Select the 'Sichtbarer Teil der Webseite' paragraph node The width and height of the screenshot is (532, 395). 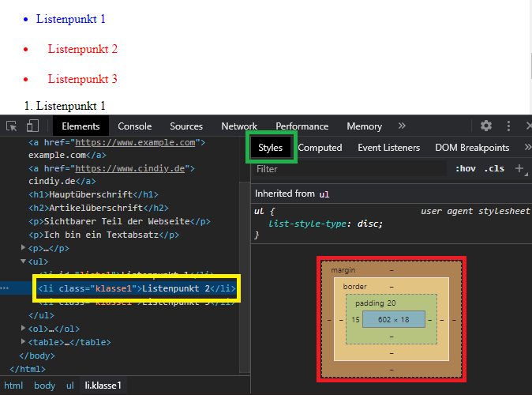[119, 221]
